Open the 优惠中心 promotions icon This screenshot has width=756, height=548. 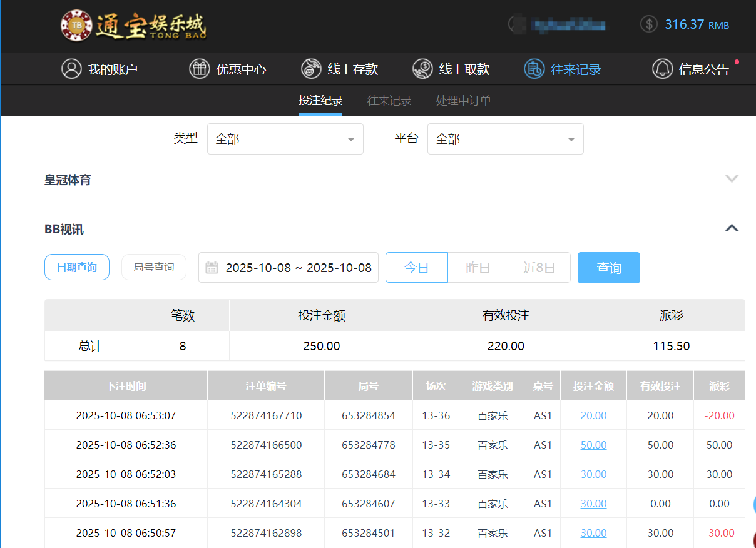pyautogui.click(x=199, y=69)
